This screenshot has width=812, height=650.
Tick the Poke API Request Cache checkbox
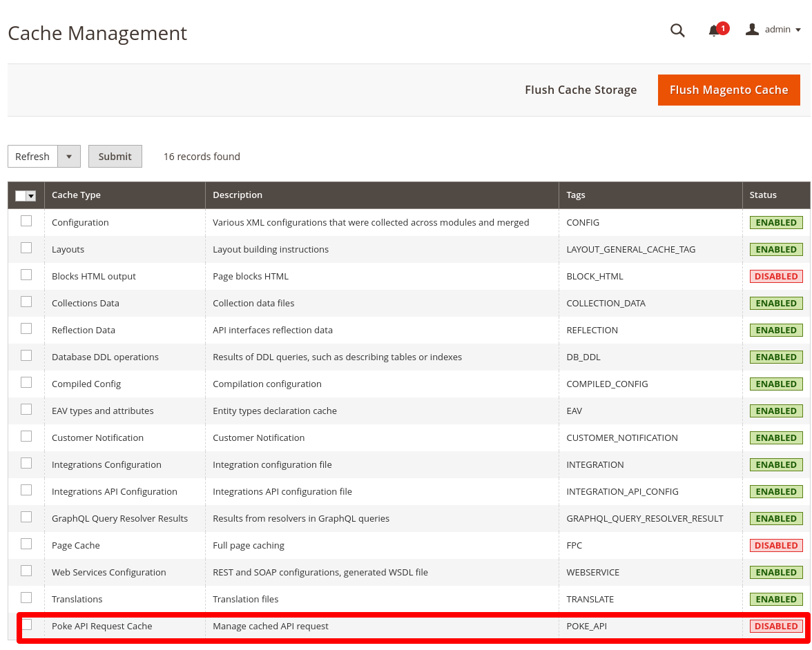[x=26, y=624]
